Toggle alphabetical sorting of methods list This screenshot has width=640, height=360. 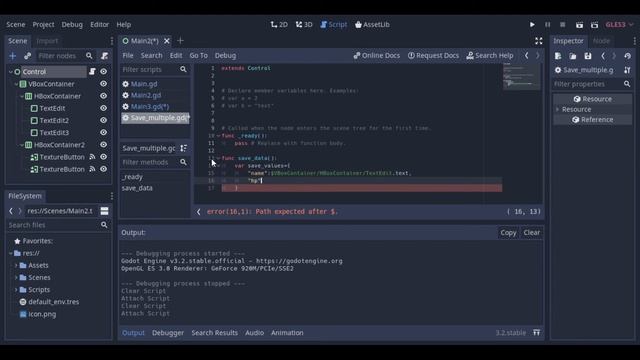[184, 148]
